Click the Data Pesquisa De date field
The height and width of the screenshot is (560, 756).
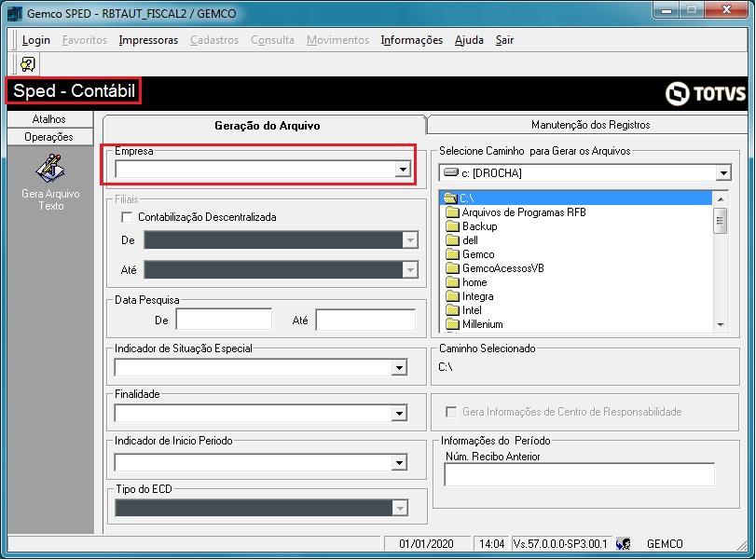(x=225, y=320)
